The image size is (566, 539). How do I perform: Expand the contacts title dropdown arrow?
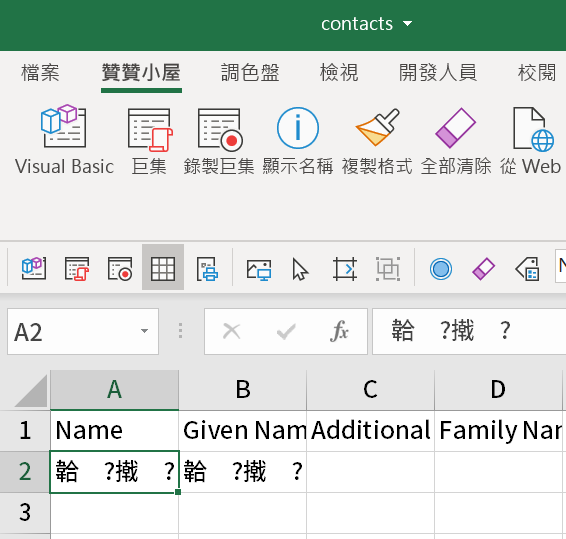tap(408, 24)
